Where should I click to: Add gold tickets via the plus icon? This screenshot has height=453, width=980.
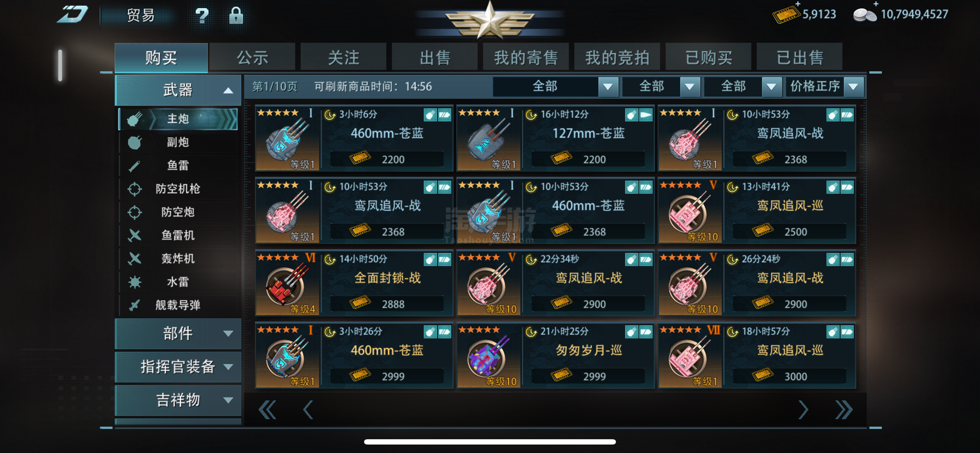(x=797, y=4)
